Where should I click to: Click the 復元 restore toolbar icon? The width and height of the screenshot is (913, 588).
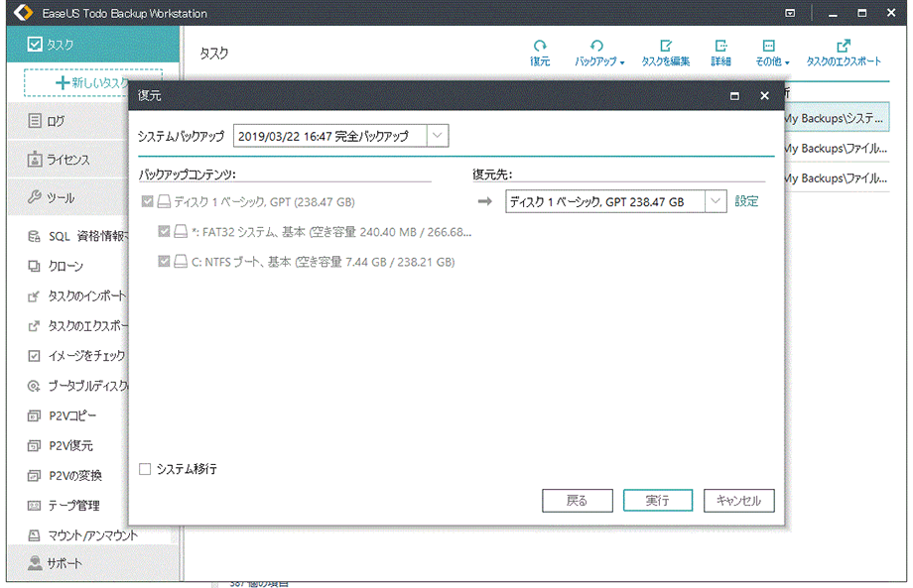click(x=540, y=53)
